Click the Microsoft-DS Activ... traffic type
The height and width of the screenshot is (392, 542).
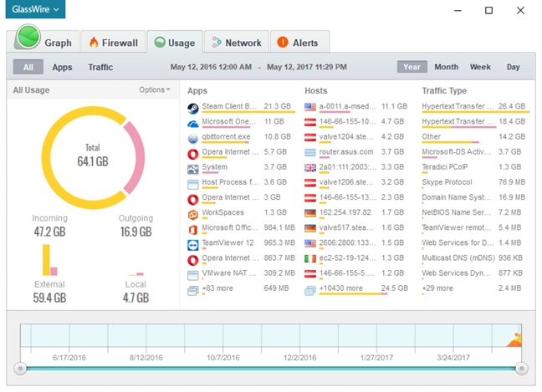point(457,151)
